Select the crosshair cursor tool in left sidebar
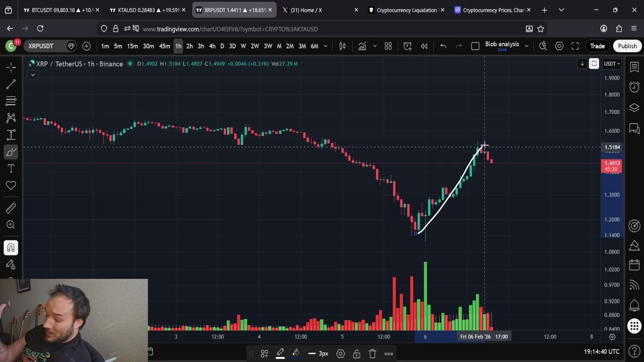644x362 pixels. pos(11,67)
